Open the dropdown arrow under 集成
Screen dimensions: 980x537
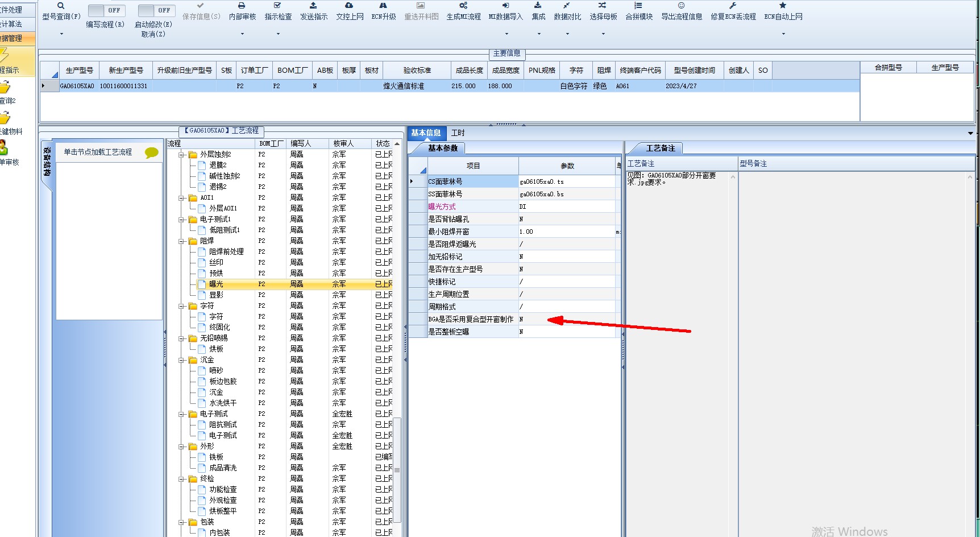[x=539, y=34]
